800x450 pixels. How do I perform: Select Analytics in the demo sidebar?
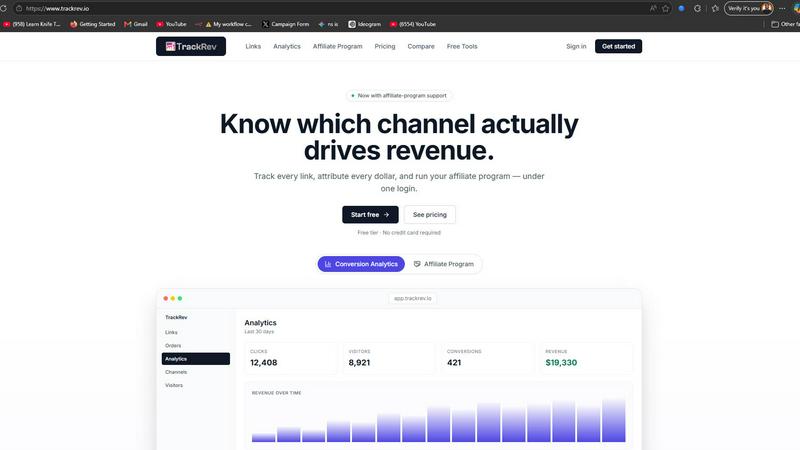[196, 359]
